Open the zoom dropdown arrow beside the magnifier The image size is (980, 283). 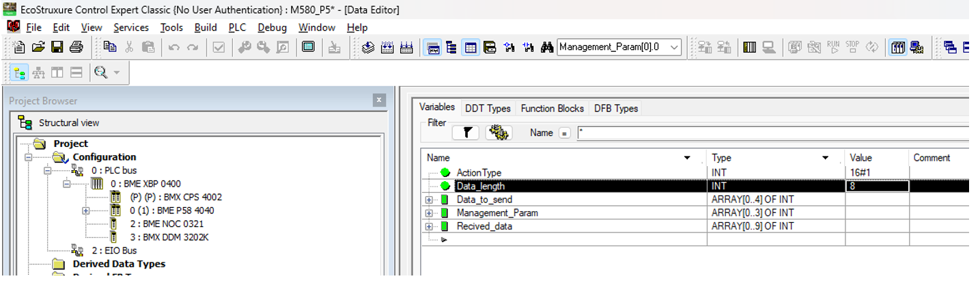tap(116, 72)
